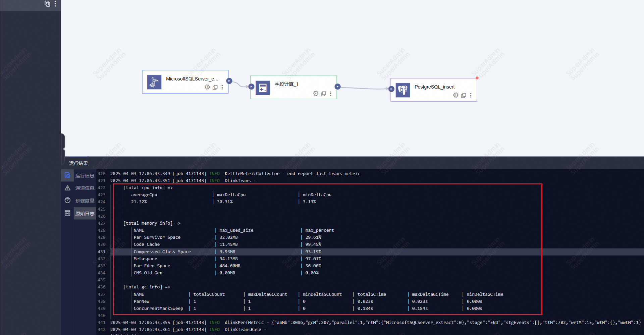This screenshot has height=335, width=644.
Task: Open settings gear on 字段计算_1 node
Action: click(x=316, y=94)
